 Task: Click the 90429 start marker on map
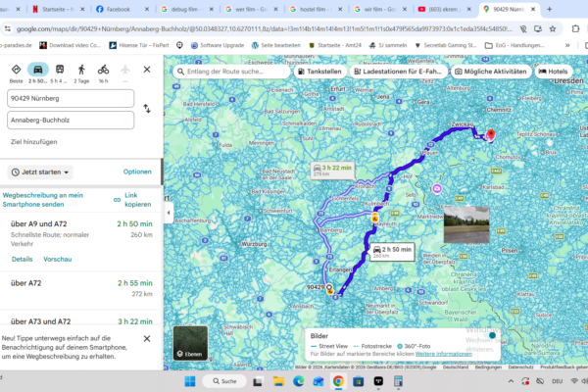(x=329, y=288)
